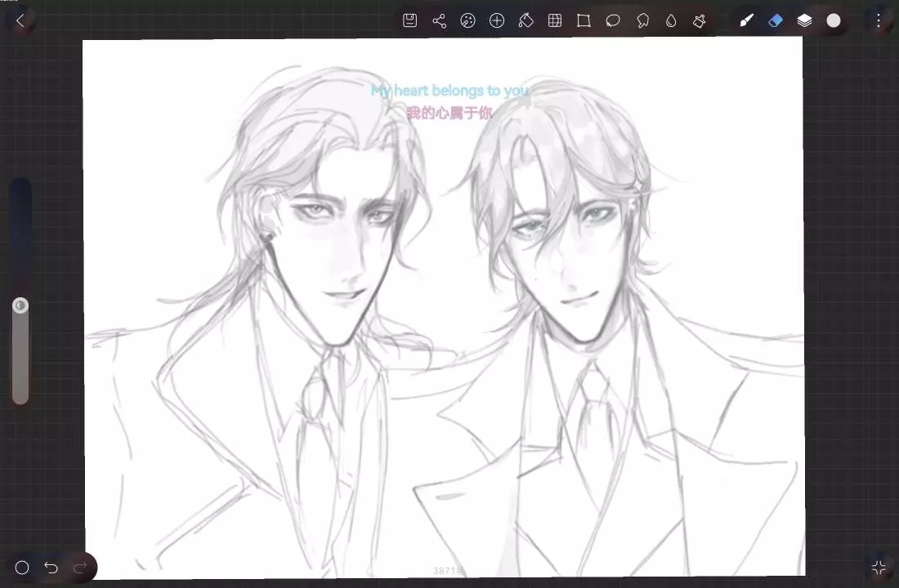
Task: Select the transform bounding-box tool
Action: (584, 20)
